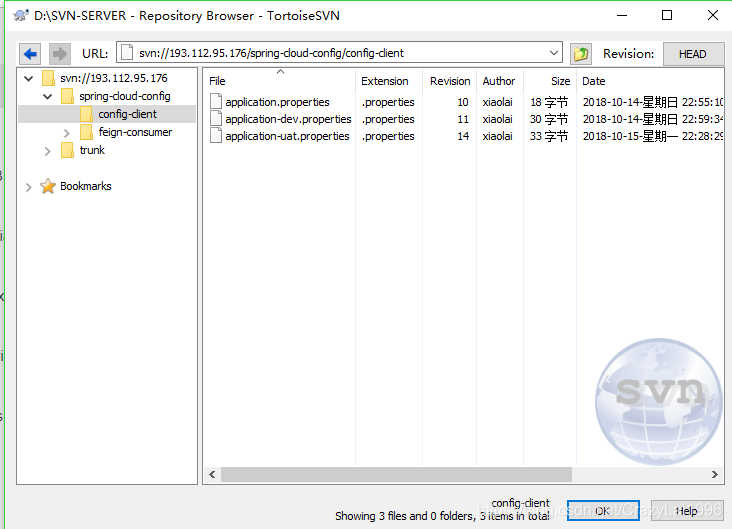Screen dimensions: 732x529
Task: Click the blue Back arrow button
Action: coord(30,54)
